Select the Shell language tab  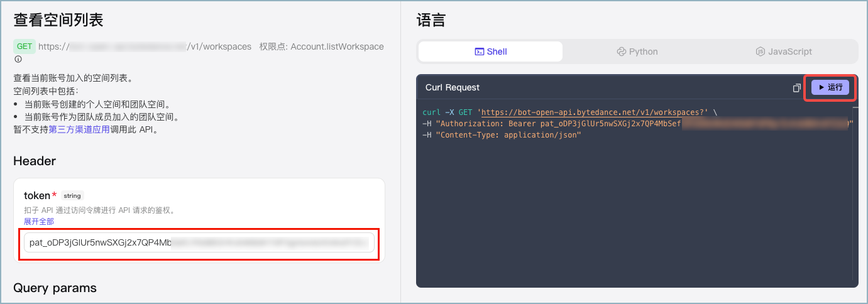(490, 52)
